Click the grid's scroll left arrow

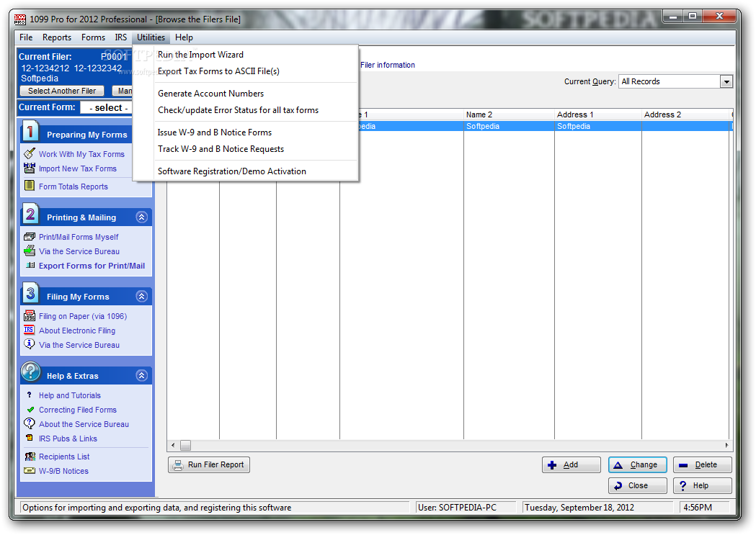[x=173, y=446]
